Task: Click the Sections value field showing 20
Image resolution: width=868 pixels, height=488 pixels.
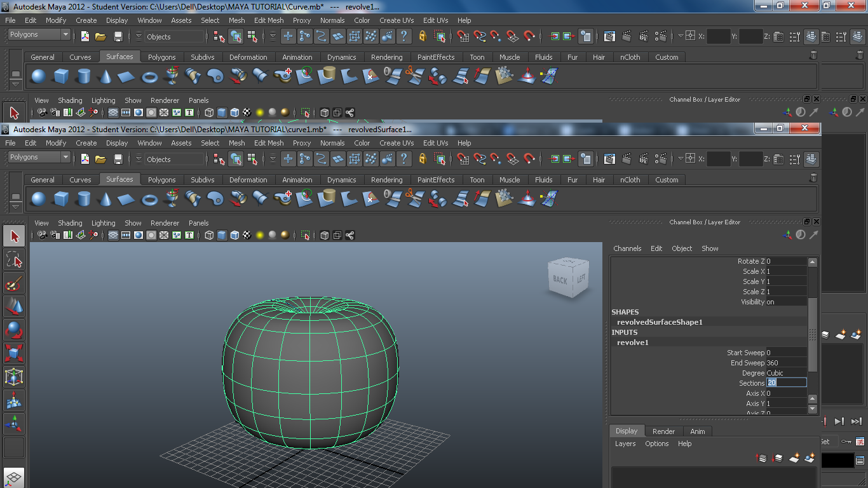Action: coord(786,383)
